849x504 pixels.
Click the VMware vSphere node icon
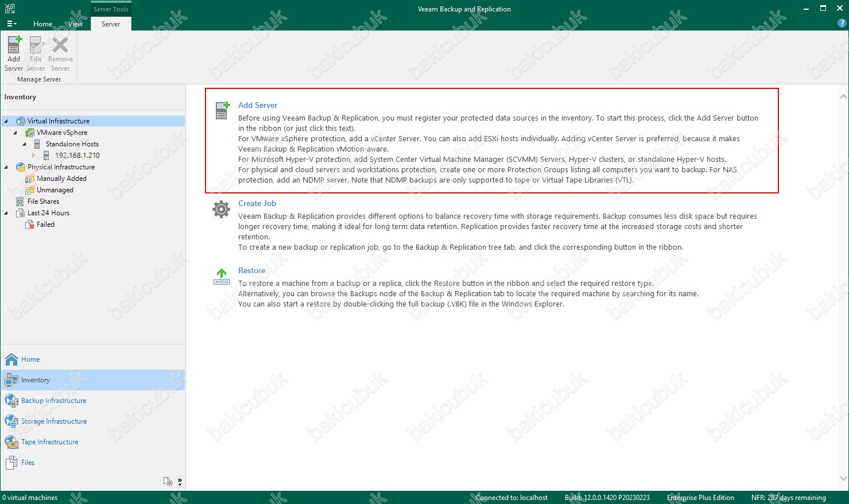click(x=30, y=133)
